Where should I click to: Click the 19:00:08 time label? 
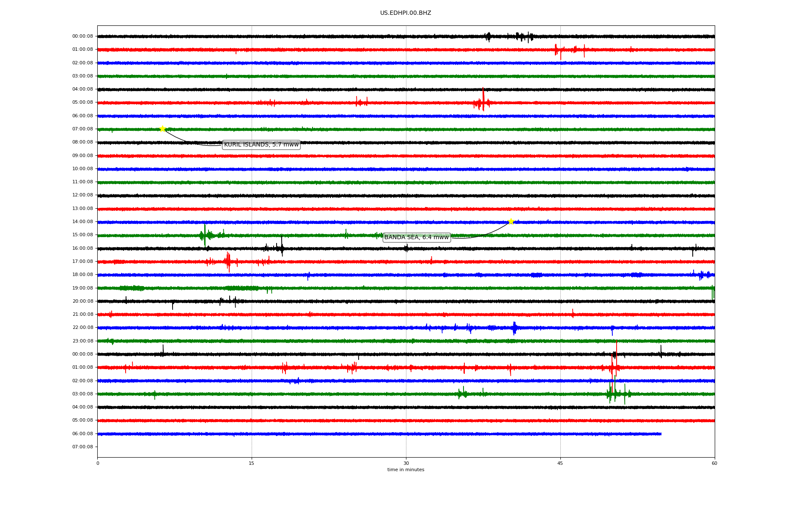(82, 288)
